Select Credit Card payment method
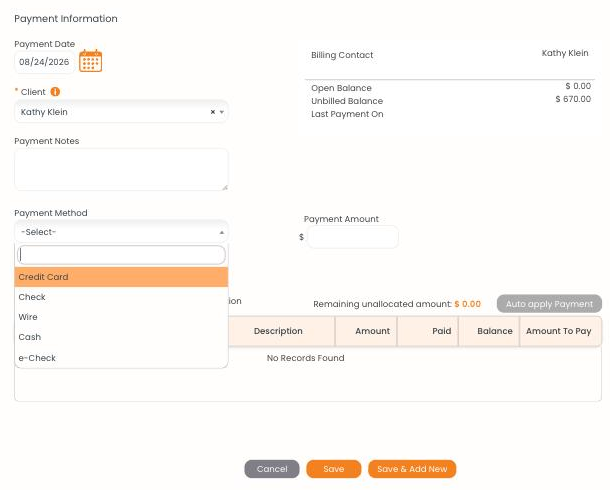The image size is (610, 490). coord(121,277)
